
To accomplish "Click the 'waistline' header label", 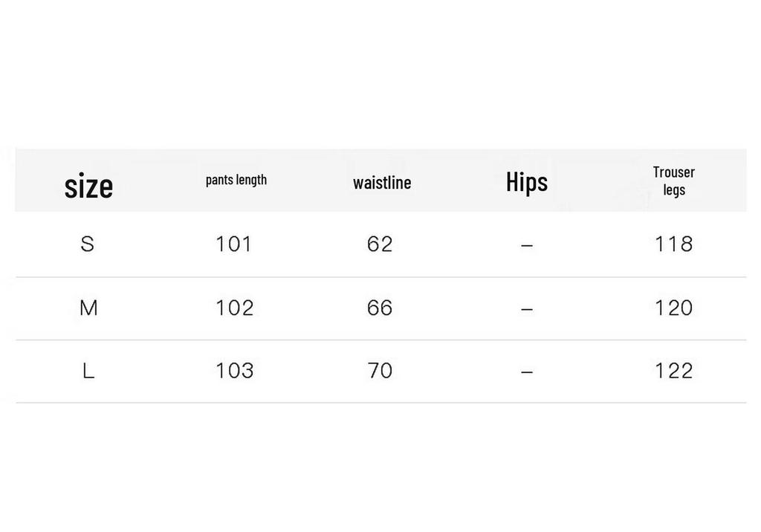I will pos(382,183).
